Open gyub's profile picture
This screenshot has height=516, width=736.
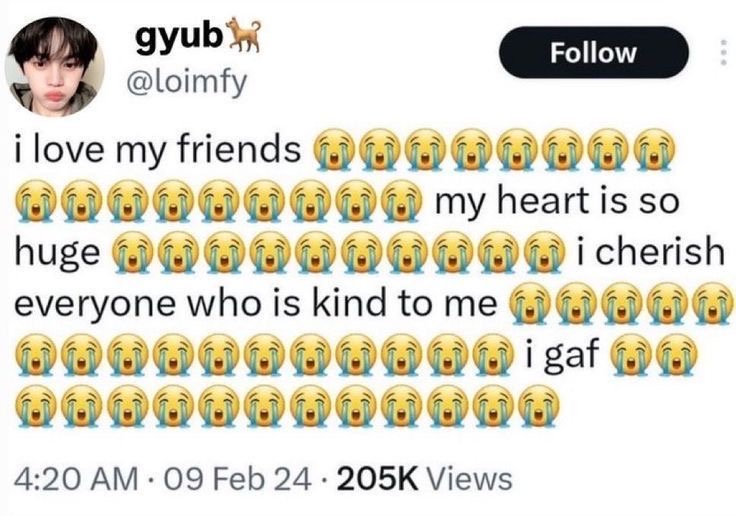coord(54,66)
